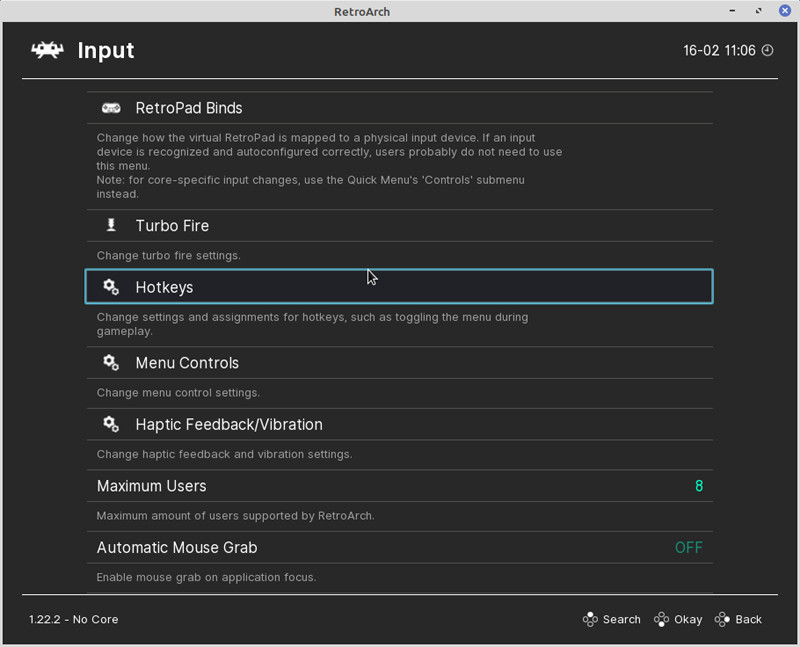Click the Back button-hint icon
The width and height of the screenshot is (800, 647).
722,619
